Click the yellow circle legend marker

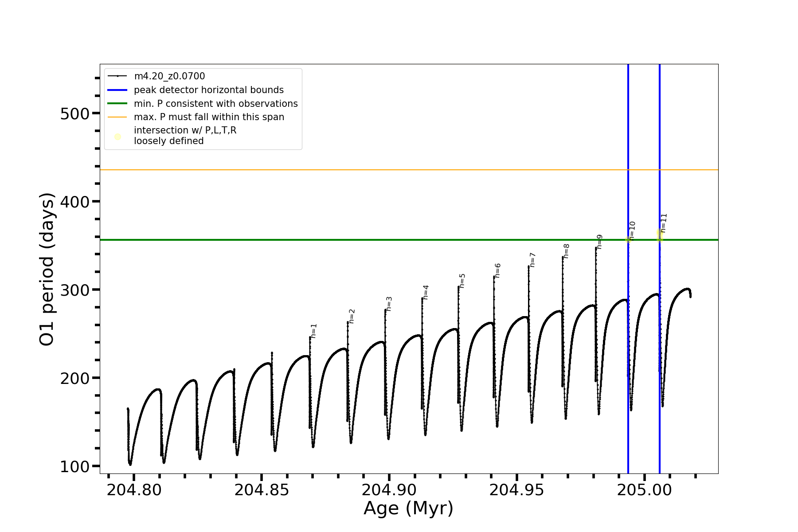(117, 137)
